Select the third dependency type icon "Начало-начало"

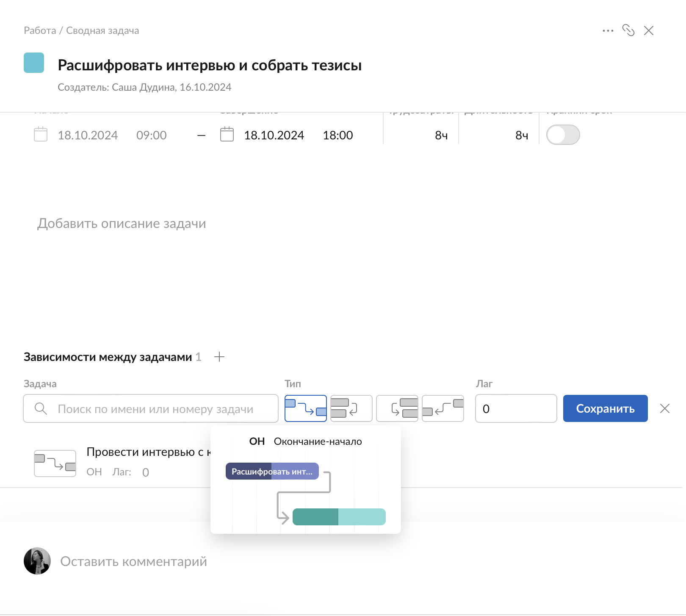(397, 408)
